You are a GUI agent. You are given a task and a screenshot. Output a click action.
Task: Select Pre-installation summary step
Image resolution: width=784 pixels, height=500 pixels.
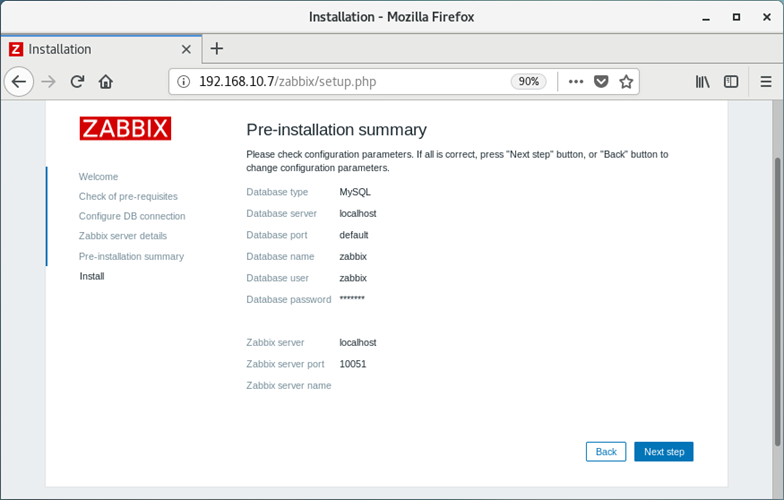[x=131, y=256]
